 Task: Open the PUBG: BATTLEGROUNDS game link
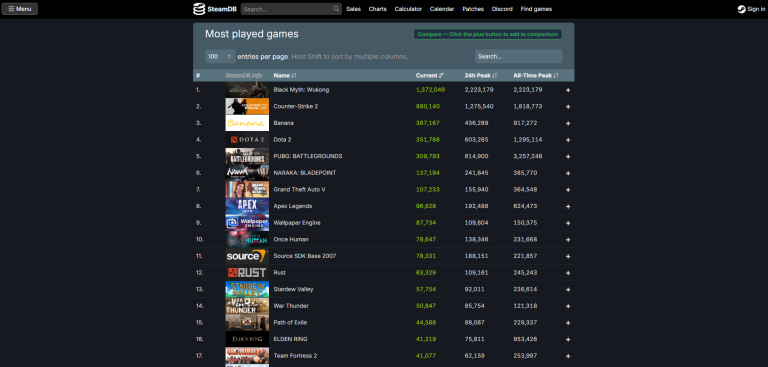[x=308, y=156]
